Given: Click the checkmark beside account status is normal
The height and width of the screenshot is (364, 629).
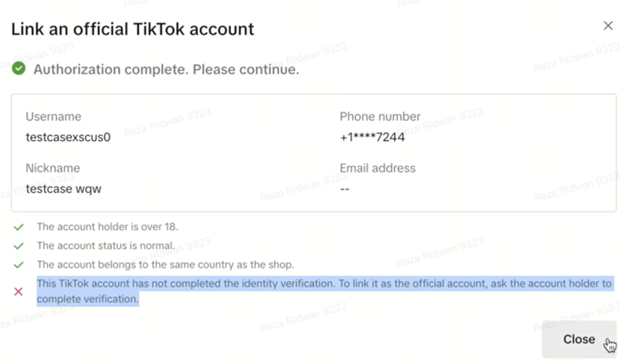Looking at the screenshot, I should click(18, 246).
